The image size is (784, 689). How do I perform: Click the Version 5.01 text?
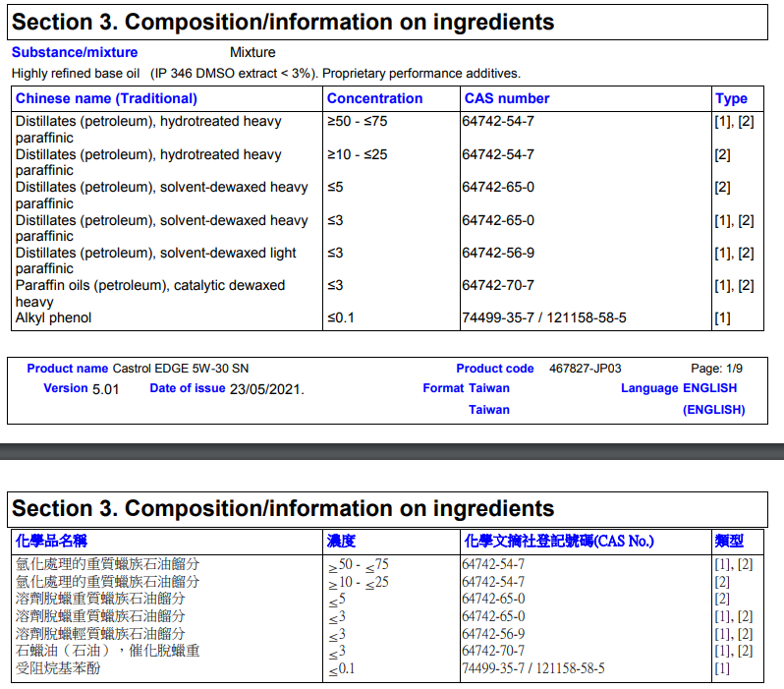click(x=81, y=388)
